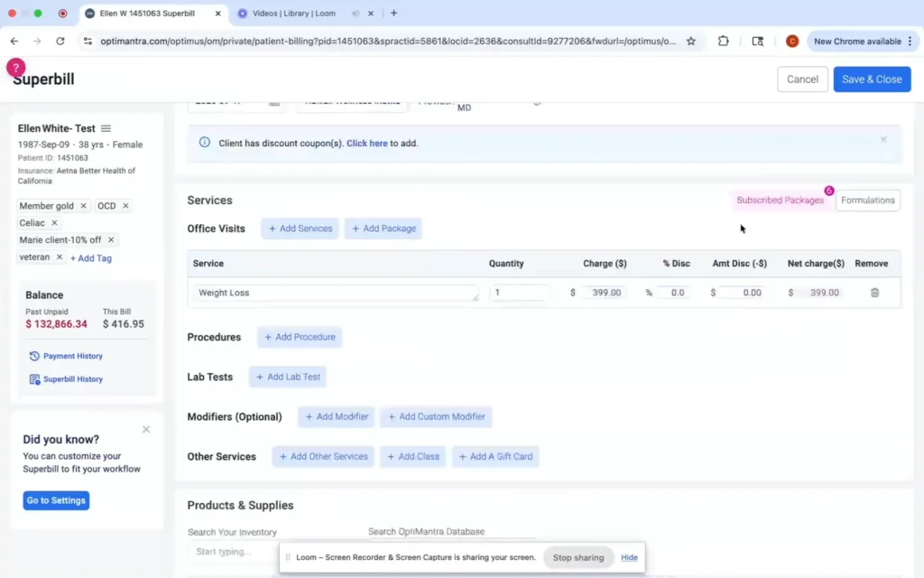
Task: Open a new browser tab
Action: [393, 13]
